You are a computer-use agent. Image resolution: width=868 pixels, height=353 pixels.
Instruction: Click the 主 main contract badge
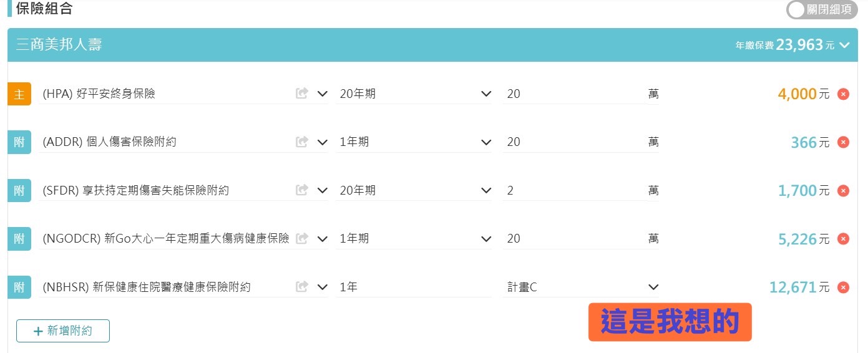(19, 94)
